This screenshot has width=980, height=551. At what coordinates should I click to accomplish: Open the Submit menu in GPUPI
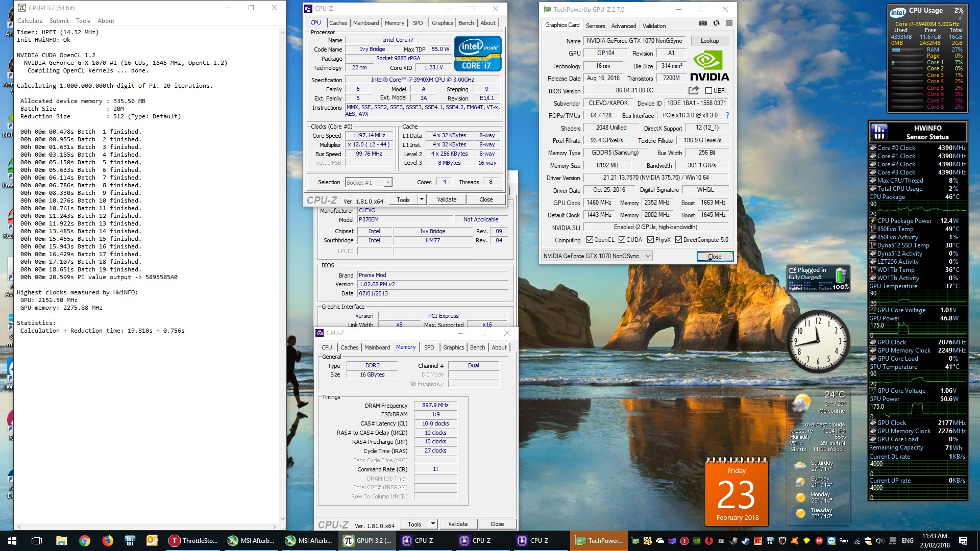59,21
